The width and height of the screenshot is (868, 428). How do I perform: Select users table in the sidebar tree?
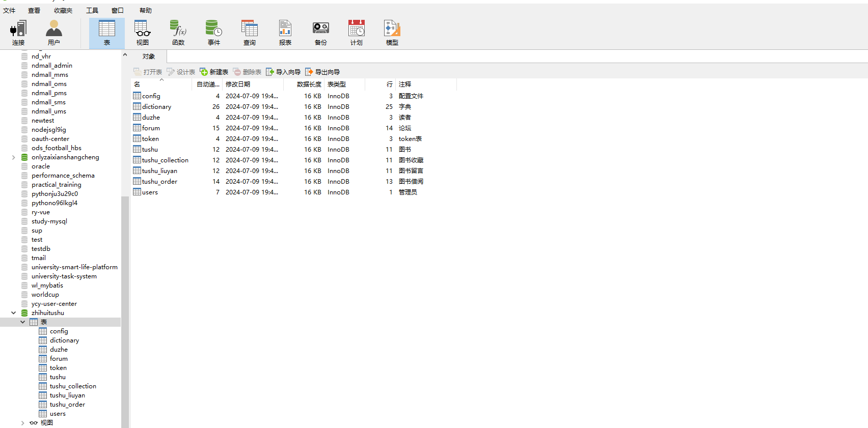(x=58, y=414)
